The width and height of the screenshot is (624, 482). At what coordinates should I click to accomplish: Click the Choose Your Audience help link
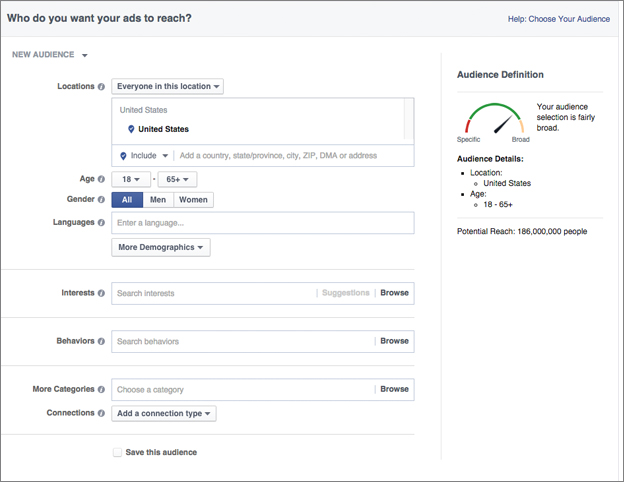point(570,19)
